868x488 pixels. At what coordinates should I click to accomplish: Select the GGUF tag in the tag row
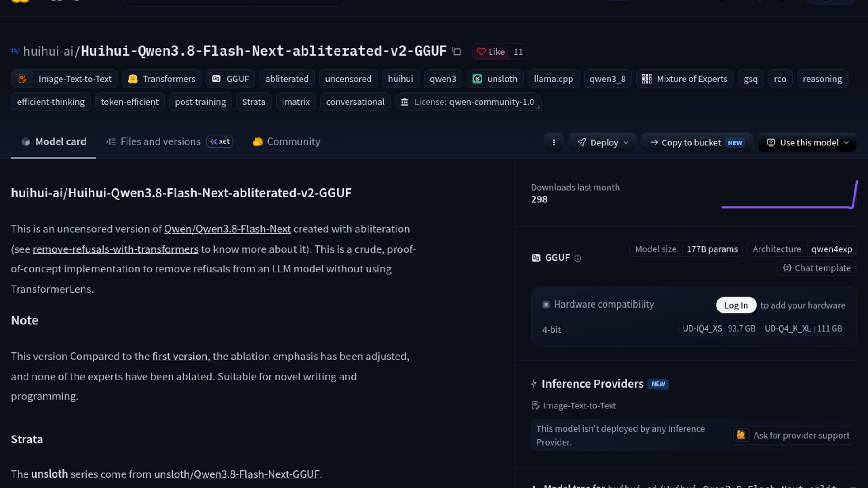point(231,79)
